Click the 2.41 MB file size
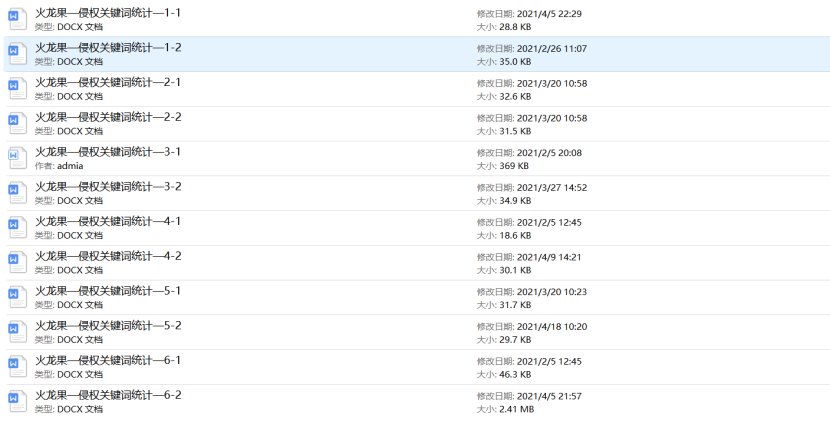The width and height of the screenshot is (830, 441). coord(516,409)
